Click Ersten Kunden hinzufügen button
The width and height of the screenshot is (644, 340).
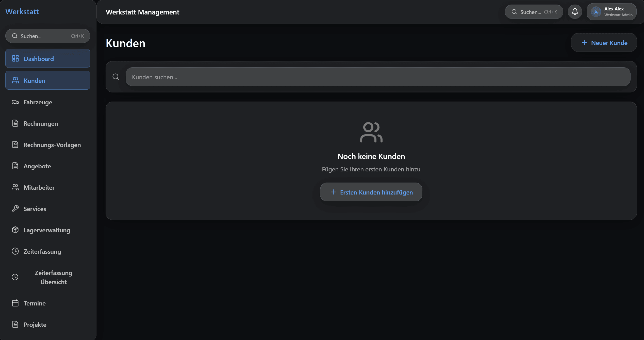point(371,192)
